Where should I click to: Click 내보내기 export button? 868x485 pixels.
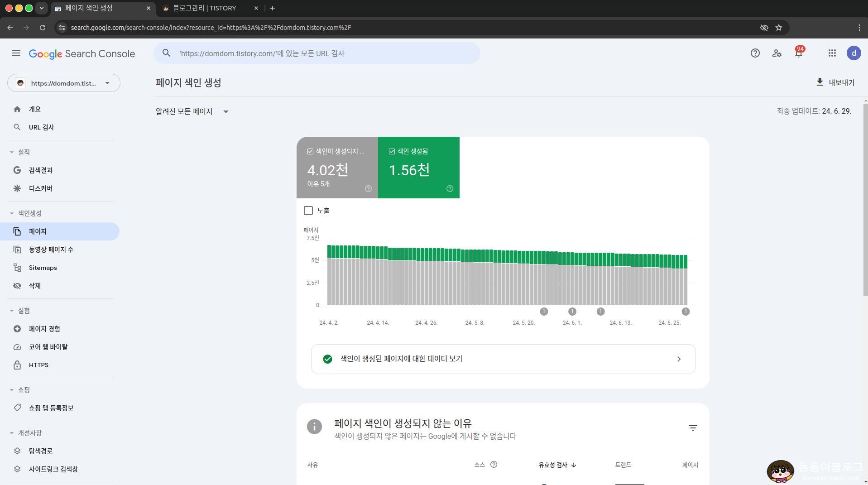pyautogui.click(x=835, y=82)
